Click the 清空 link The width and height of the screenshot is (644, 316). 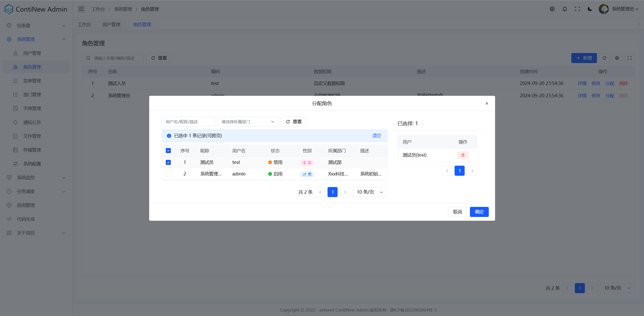pos(376,136)
